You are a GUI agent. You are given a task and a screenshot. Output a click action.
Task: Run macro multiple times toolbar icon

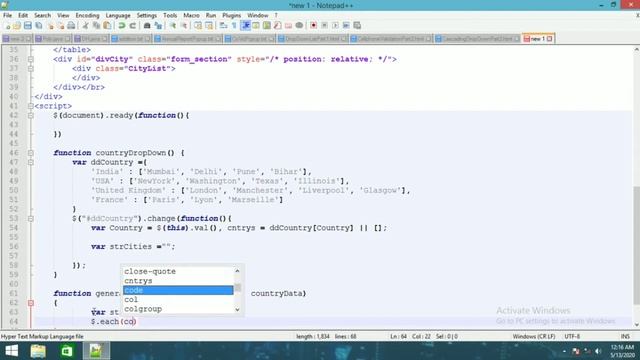pyautogui.click(x=346, y=25)
